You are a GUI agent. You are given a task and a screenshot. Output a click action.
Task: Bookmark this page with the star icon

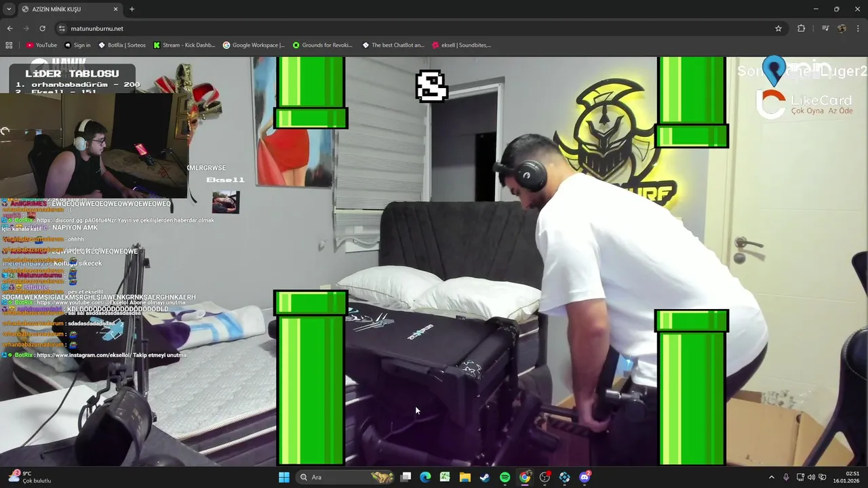(778, 28)
